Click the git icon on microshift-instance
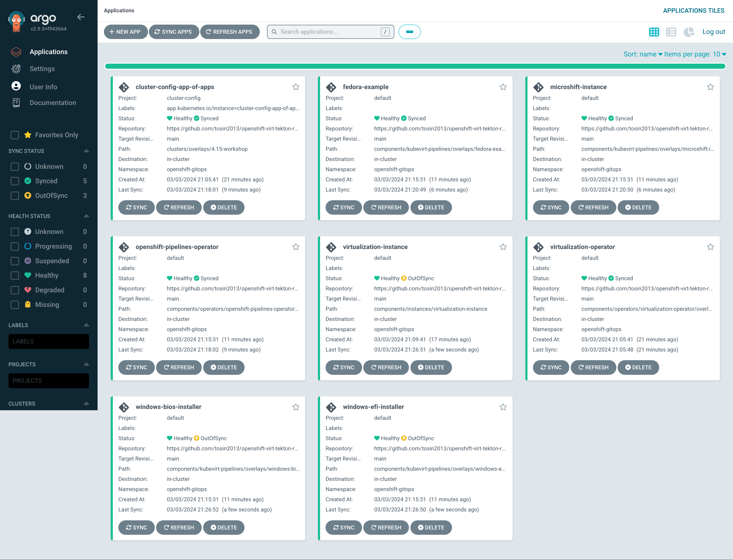 (x=538, y=87)
